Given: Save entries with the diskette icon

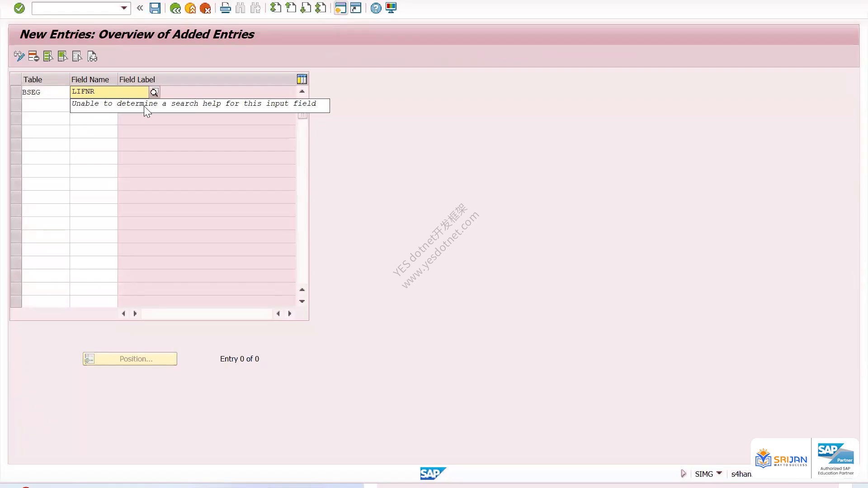Looking at the screenshot, I should pyautogui.click(x=155, y=8).
